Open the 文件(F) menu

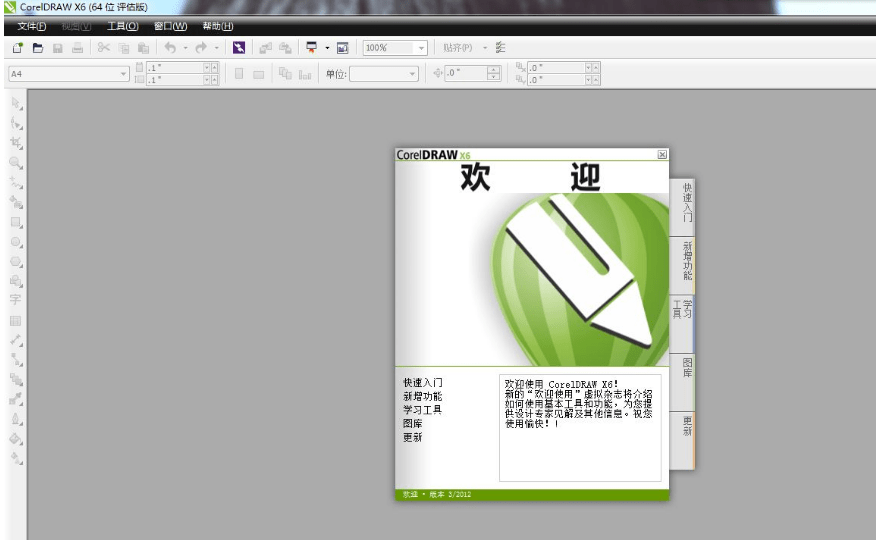point(32,26)
